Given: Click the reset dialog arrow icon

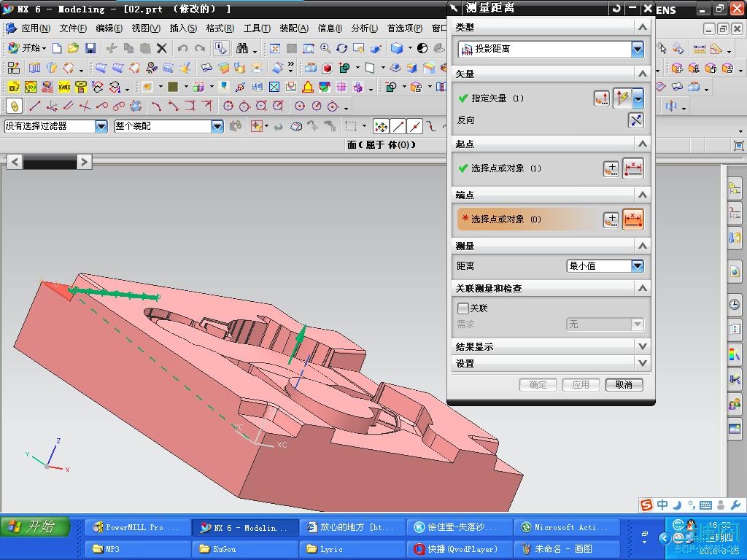Looking at the screenshot, I should coord(616,8).
